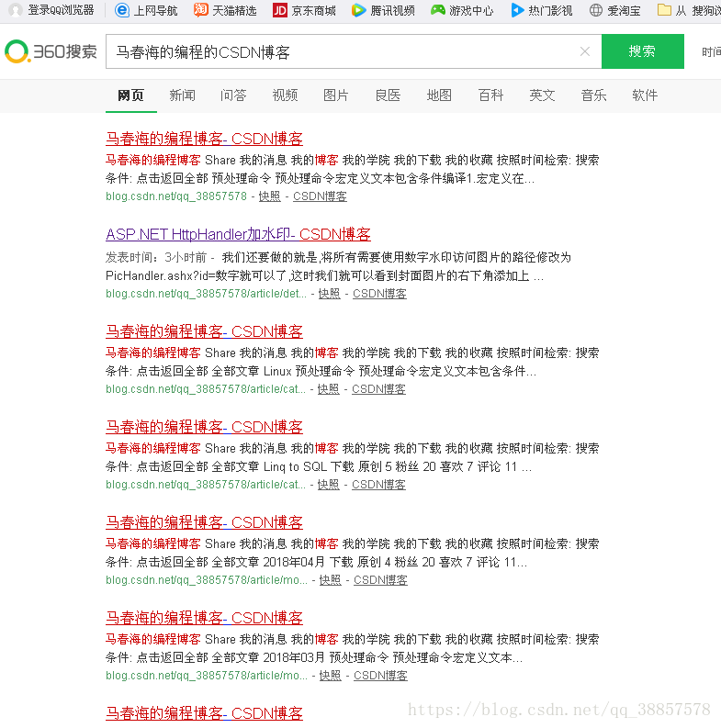Switch to the 英文 tab
The width and height of the screenshot is (721, 728).
click(x=542, y=95)
